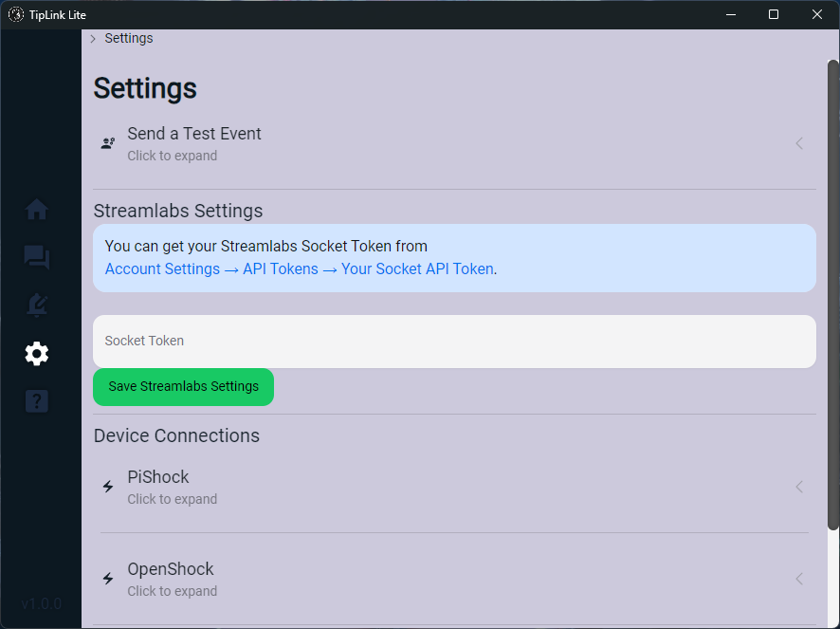The width and height of the screenshot is (840, 629).
Task: Click the OpenShock chevron arrow
Action: pos(799,579)
